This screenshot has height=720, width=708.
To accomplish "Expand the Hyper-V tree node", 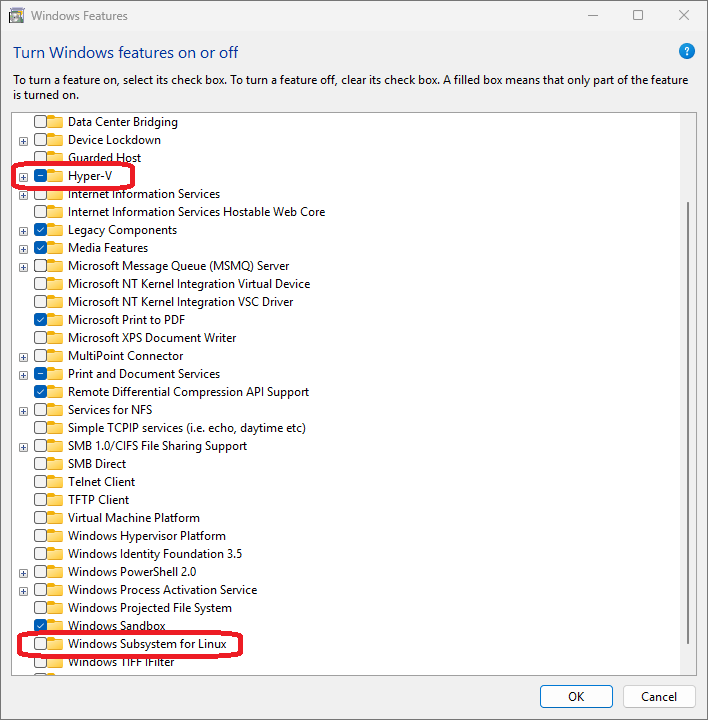I will (x=23, y=177).
